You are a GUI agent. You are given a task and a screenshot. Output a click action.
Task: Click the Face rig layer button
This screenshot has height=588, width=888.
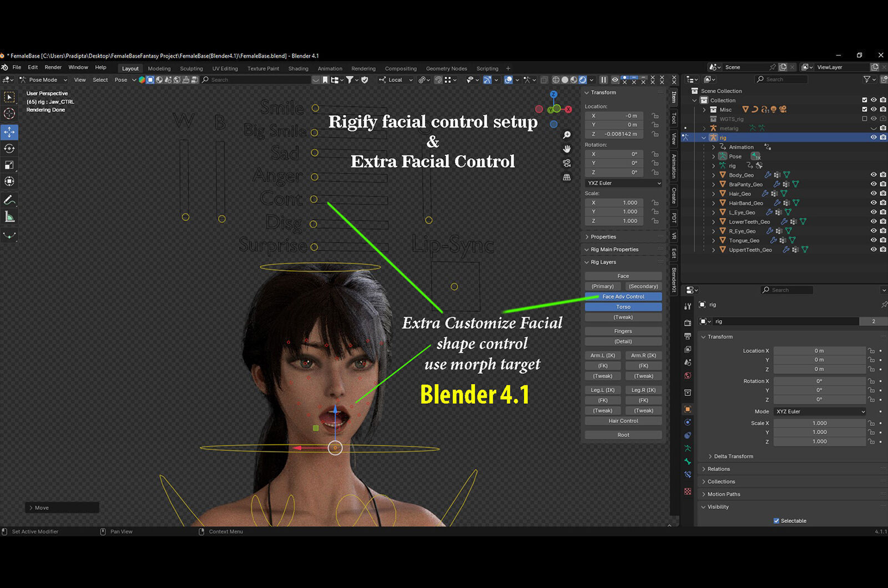click(x=623, y=276)
